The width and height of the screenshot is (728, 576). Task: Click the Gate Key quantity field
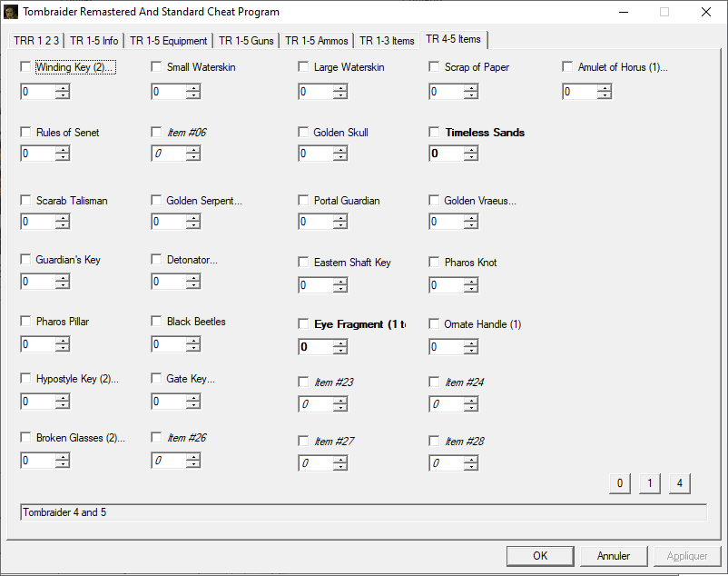pyautogui.click(x=169, y=402)
